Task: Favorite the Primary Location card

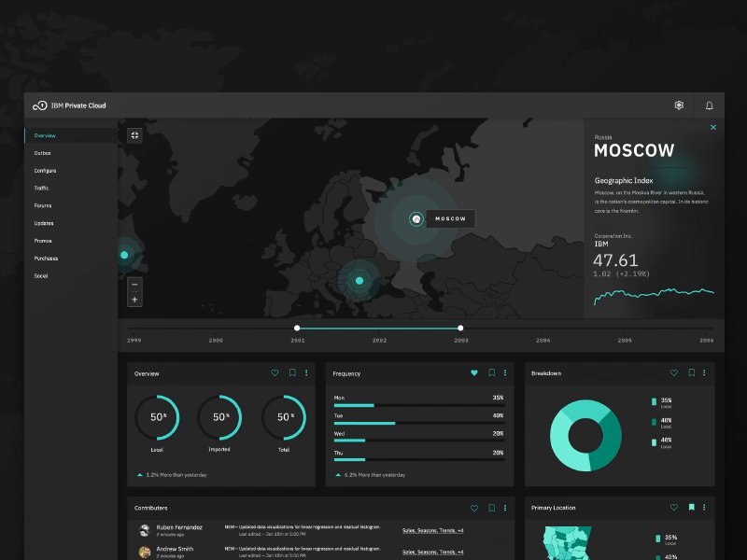Action: pos(673,508)
